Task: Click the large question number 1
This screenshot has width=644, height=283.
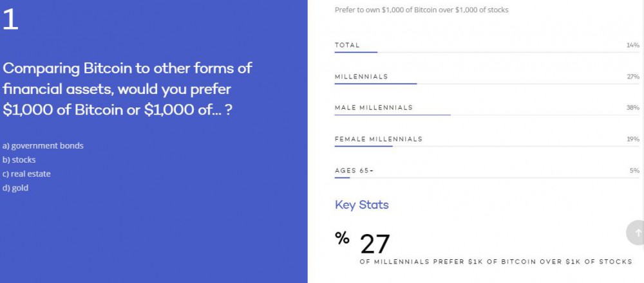Action: (11, 20)
